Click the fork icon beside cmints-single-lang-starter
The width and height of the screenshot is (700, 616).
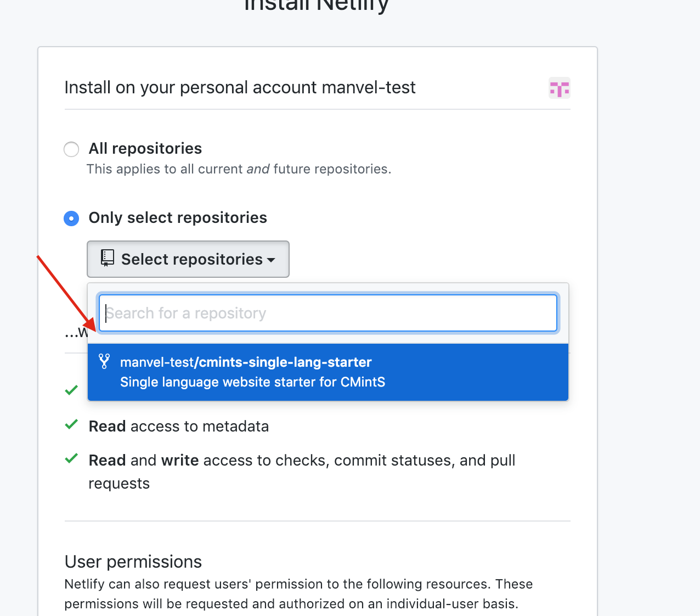(x=104, y=361)
